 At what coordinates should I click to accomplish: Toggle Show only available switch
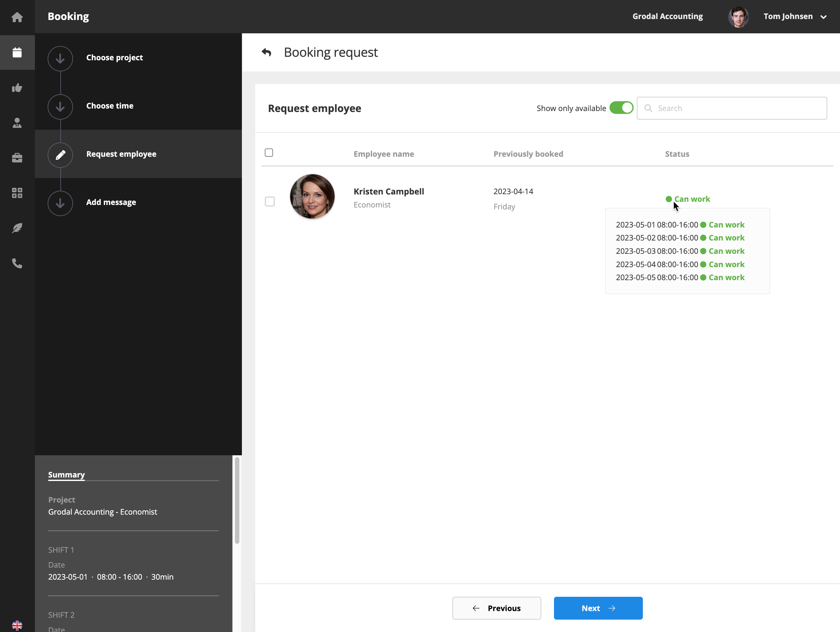coord(621,108)
